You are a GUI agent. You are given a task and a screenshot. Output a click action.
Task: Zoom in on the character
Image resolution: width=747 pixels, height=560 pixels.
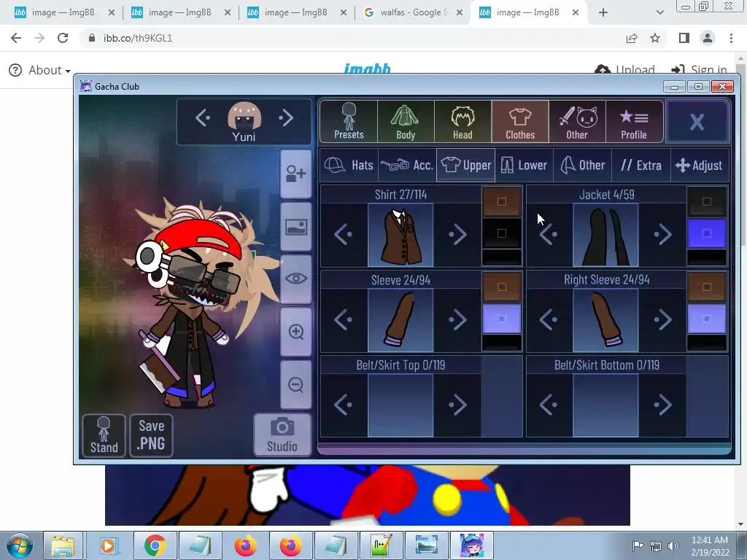coord(296,332)
